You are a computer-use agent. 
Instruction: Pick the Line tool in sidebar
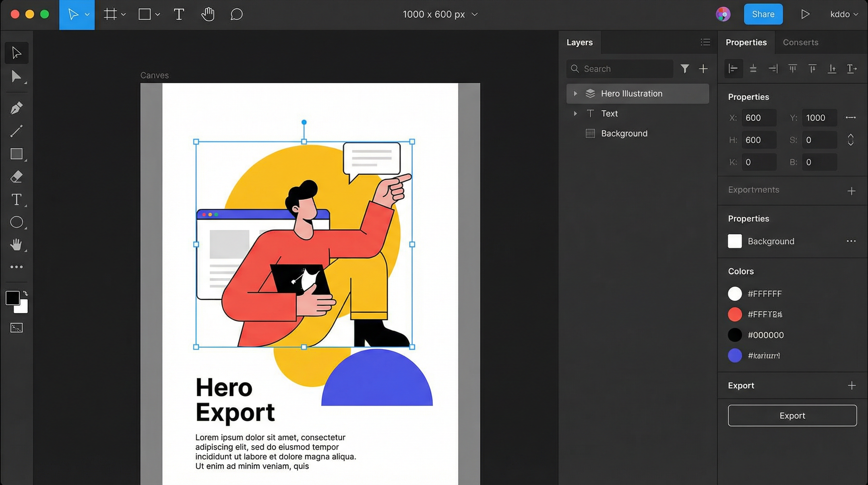pos(16,131)
